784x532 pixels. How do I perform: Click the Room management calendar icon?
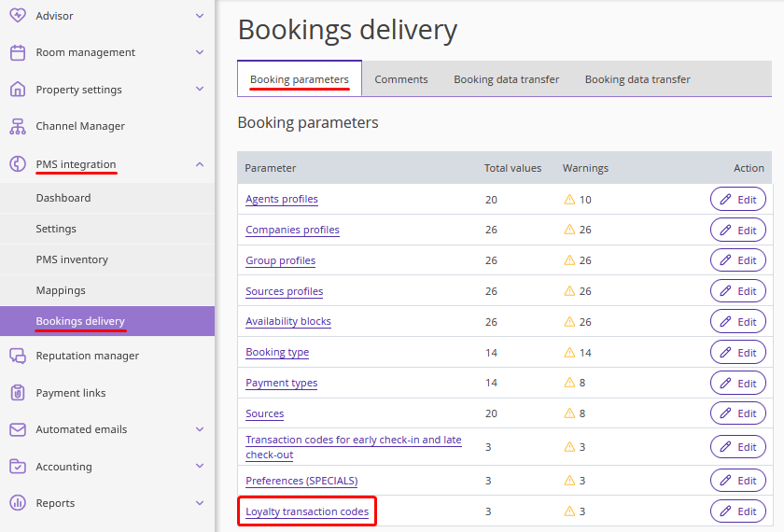coord(18,52)
